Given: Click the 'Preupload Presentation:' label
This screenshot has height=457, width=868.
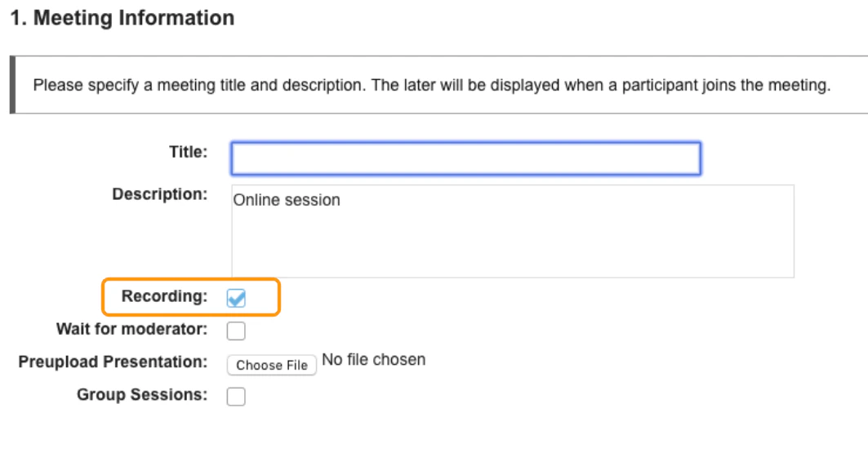Looking at the screenshot, I should (x=113, y=362).
